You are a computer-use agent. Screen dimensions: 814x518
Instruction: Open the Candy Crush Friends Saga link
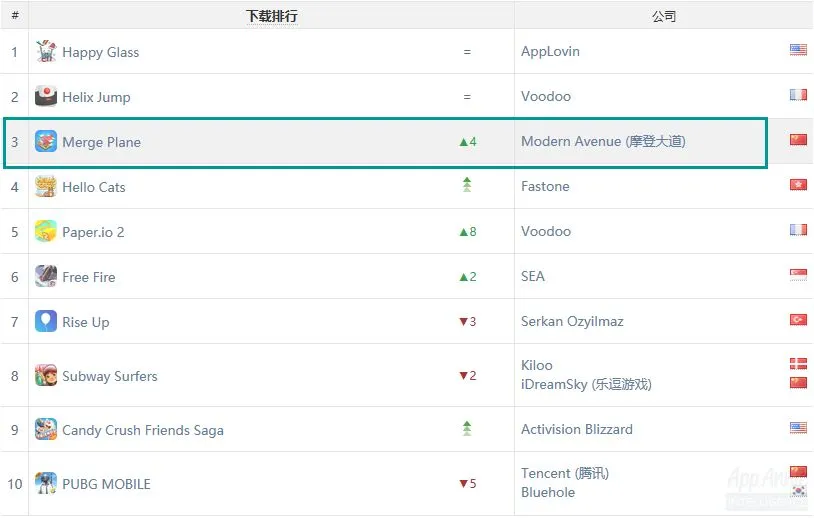pyautogui.click(x=142, y=431)
